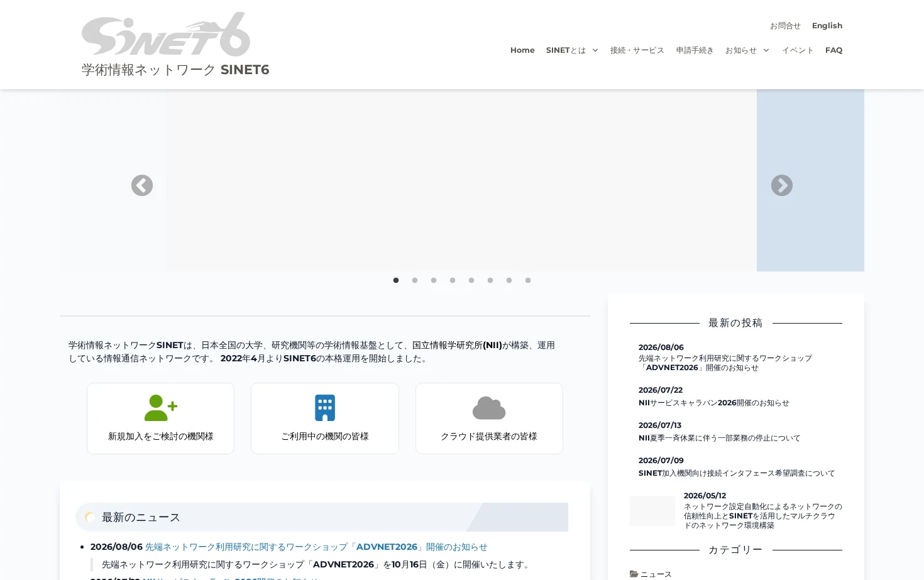Open NIIサービスキャラバン2026 sidebar post

coord(714,403)
